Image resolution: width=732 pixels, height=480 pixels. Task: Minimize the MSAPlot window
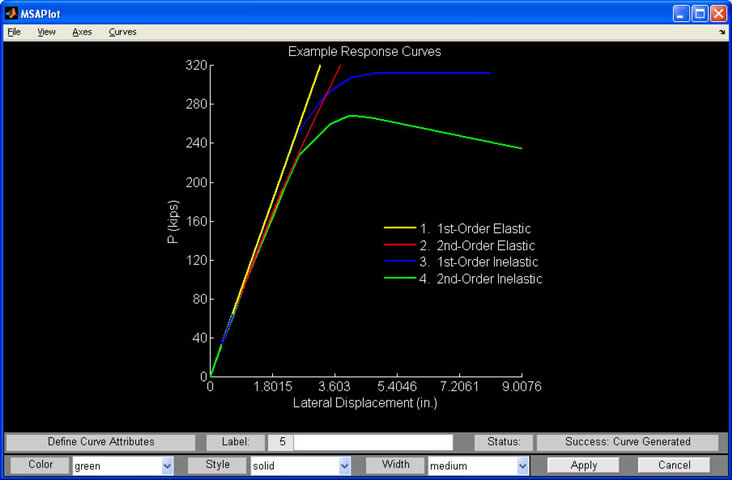(680, 14)
